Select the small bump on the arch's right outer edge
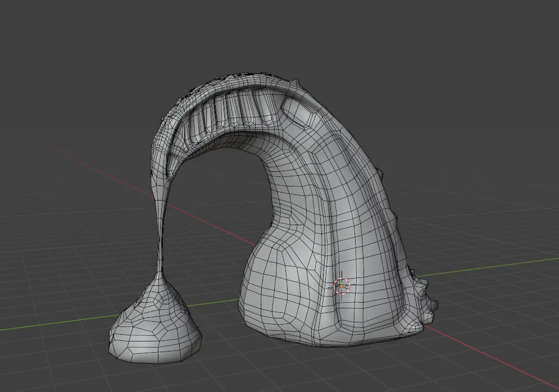The height and width of the screenshot is (392, 559). click(x=383, y=170)
